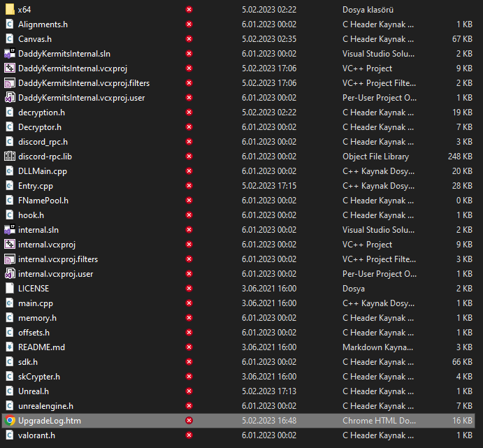Click the red status icon for valorant.h
Image resolution: width=483 pixels, height=448 pixels.
pyautogui.click(x=189, y=435)
